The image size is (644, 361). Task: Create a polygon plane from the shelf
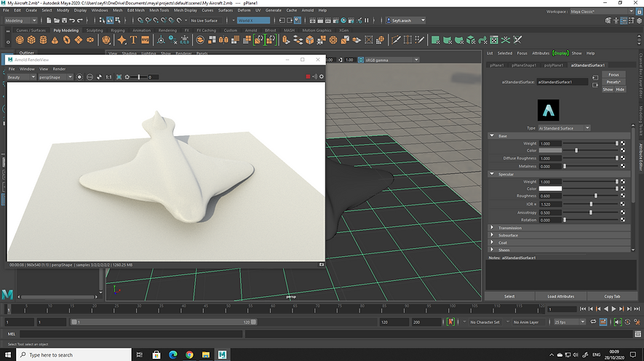78,40
